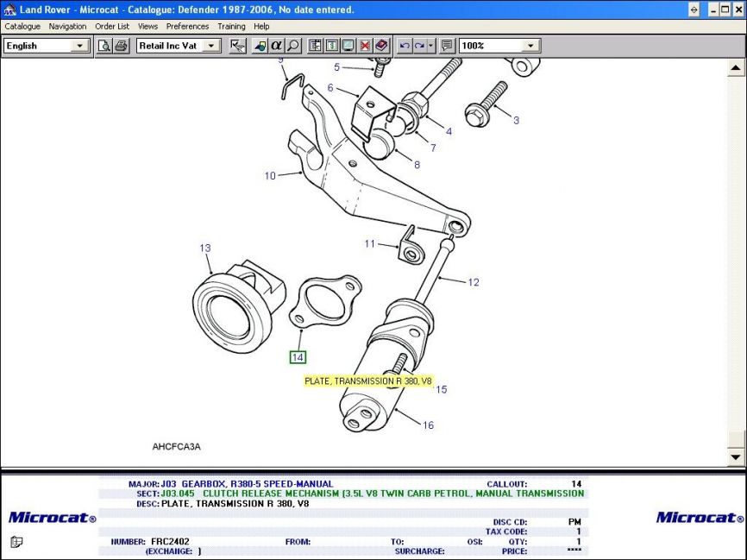Open the Help menu

coord(261,27)
